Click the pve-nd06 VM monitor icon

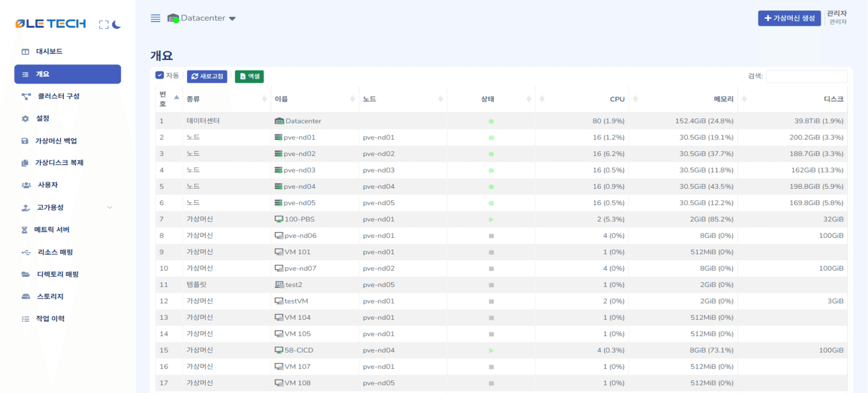[x=279, y=235]
